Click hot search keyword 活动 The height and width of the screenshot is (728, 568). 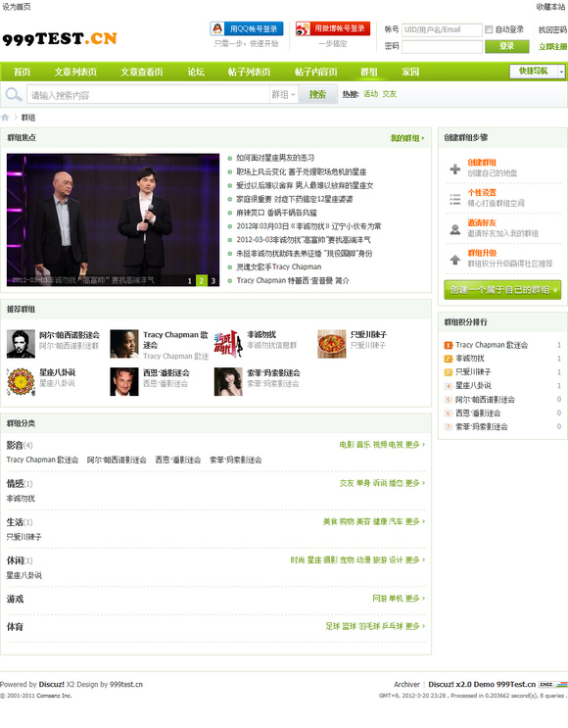pyautogui.click(x=370, y=94)
